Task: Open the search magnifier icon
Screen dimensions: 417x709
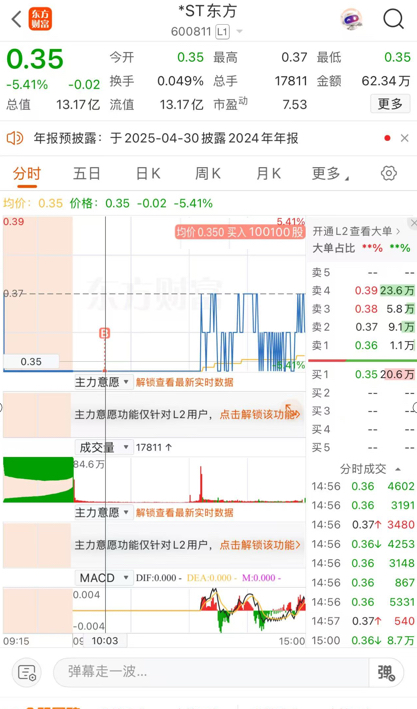Action: pyautogui.click(x=393, y=19)
